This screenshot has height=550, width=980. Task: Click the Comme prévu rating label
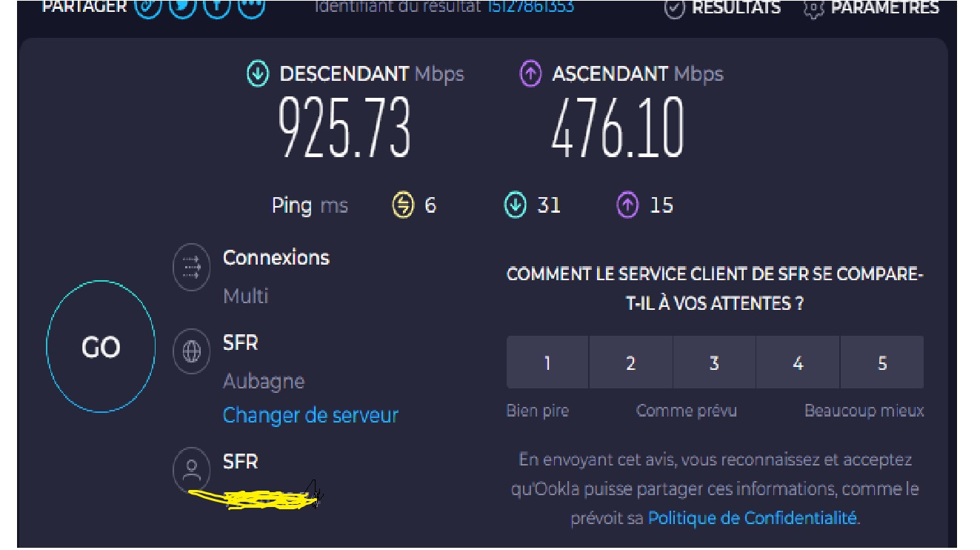pos(687,411)
